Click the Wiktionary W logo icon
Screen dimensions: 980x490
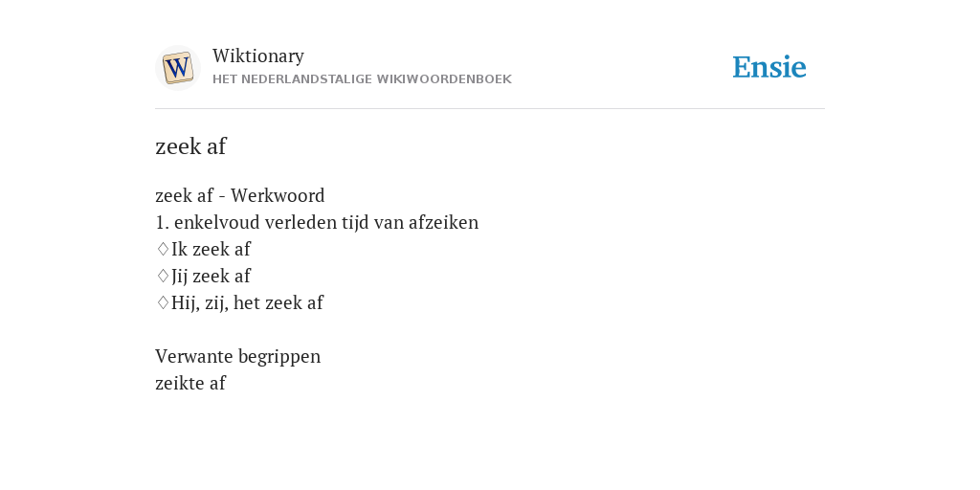(x=177, y=68)
